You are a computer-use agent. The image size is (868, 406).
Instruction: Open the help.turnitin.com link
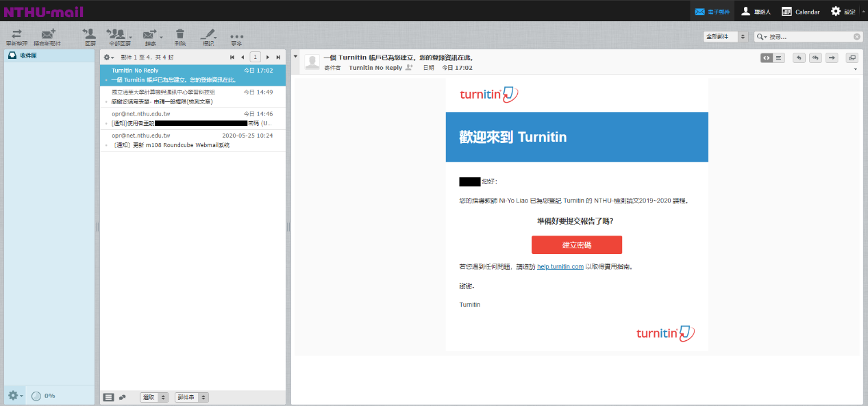(560, 267)
